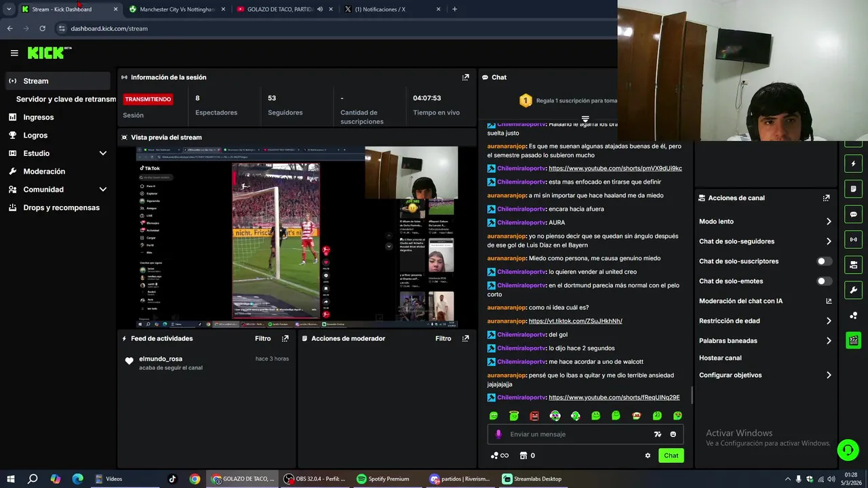Click heart icon beside elmundo_rosa
This screenshot has width=868, height=488.
pyautogui.click(x=129, y=361)
